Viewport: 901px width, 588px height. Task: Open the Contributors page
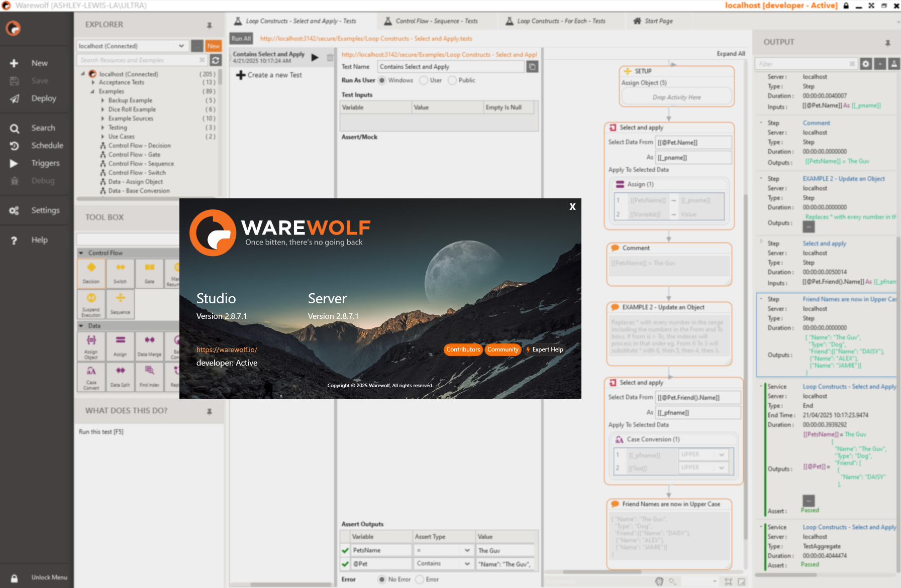pyautogui.click(x=463, y=349)
